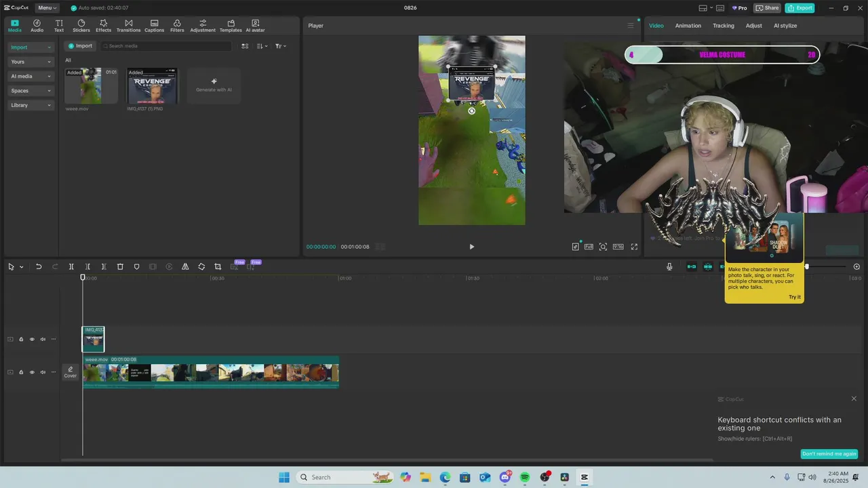Add a marker with the shield marker icon
The image size is (868, 488).
click(x=136, y=267)
